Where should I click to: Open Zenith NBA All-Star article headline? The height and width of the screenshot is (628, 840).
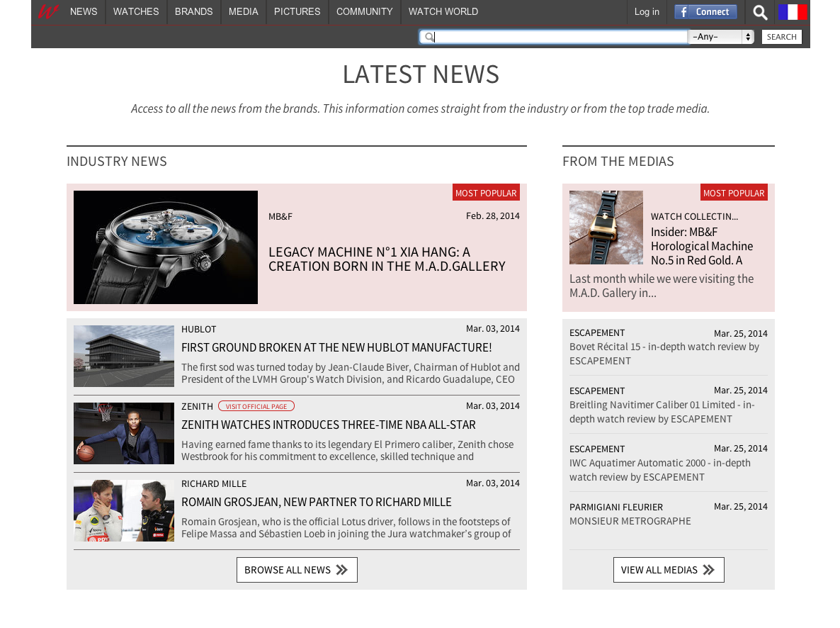tap(329, 425)
